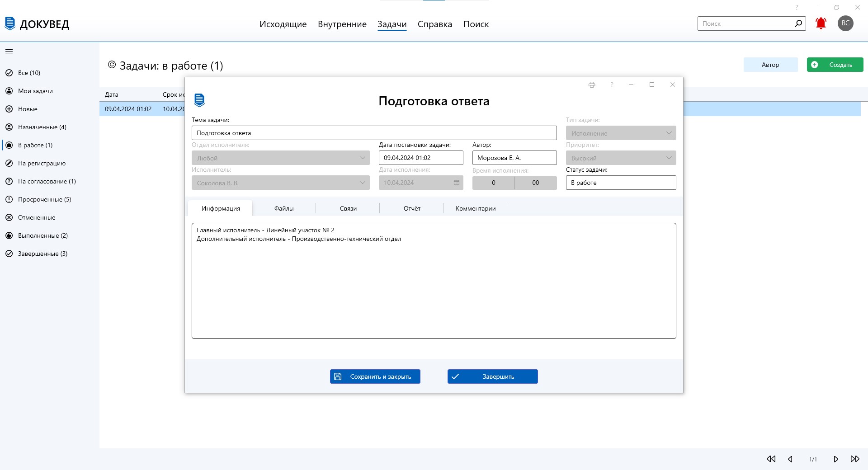
Task: Expand Приоритет dropdown
Action: coord(621,158)
